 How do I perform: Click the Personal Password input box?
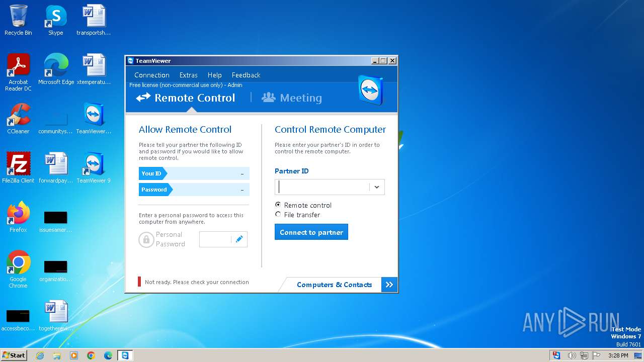(215, 239)
